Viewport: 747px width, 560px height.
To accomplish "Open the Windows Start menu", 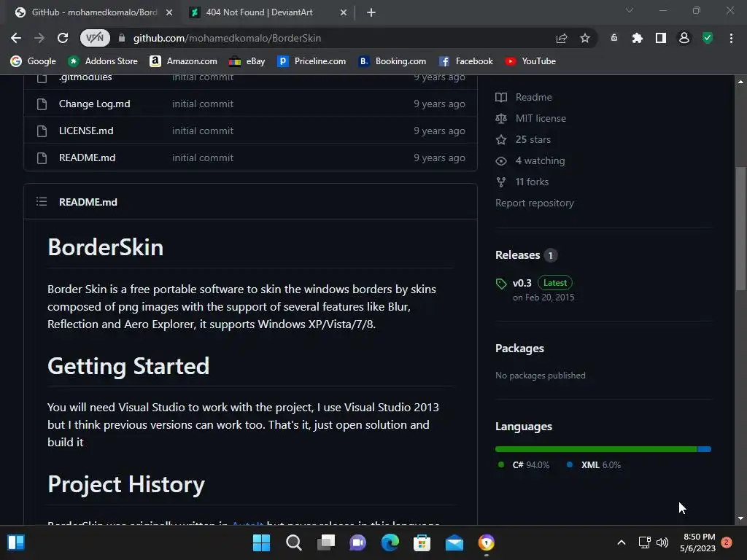I will pyautogui.click(x=261, y=542).
